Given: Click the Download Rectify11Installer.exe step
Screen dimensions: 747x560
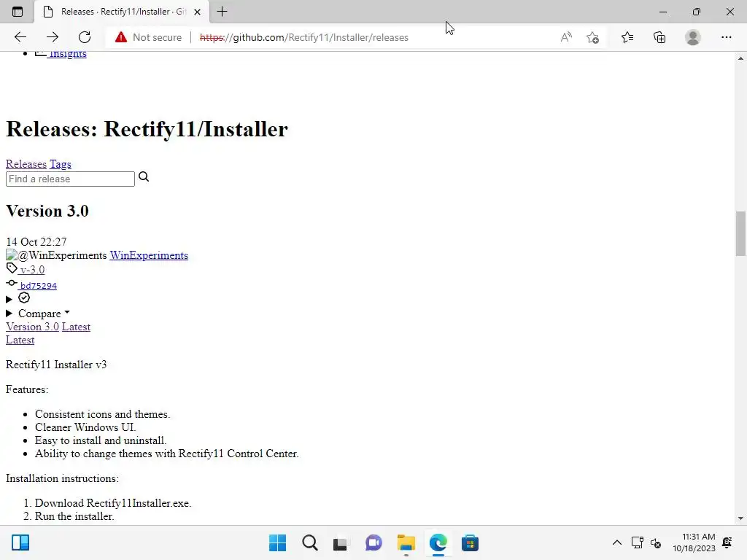Looking at the screenshot, I should pyautogui.click(x=113, y=503).
